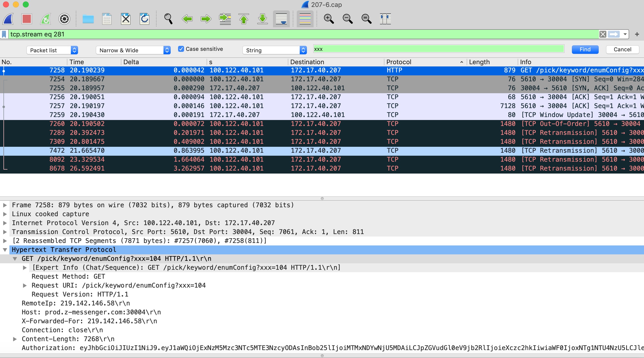This screenshot has width=644, height=358.
Task: Close this capture file icon
Action: click(126, 19)
